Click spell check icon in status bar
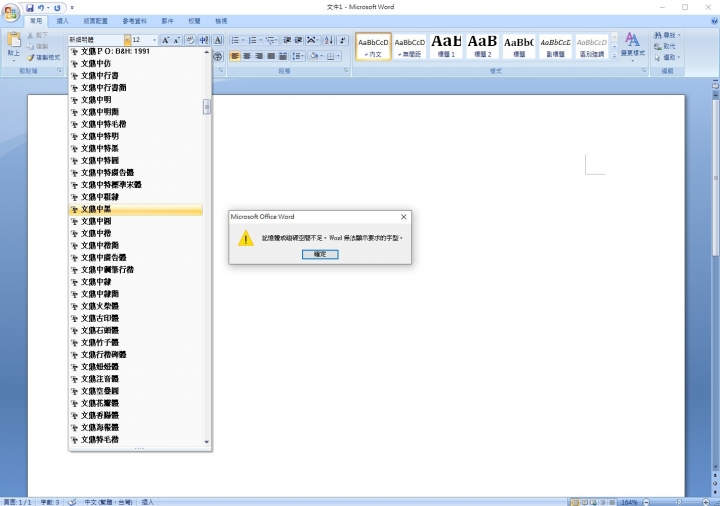This screenshot has height=506, width=720. point(72,502)
